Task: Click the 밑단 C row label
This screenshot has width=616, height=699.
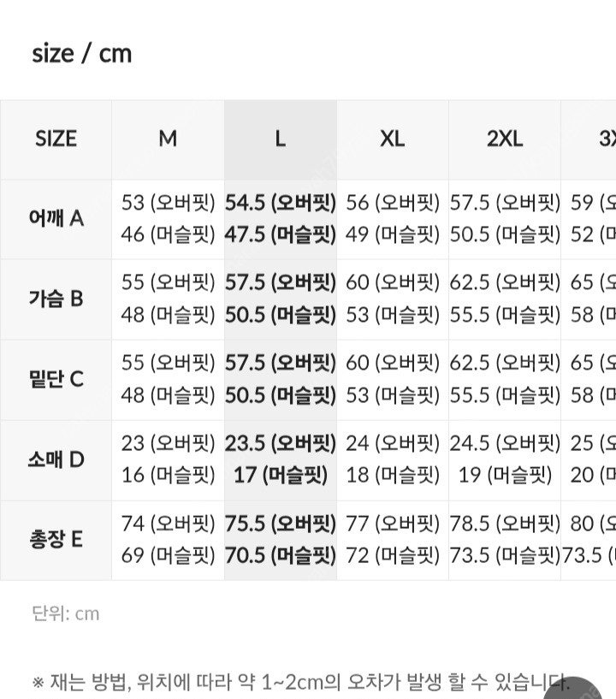Action: (56, 379)
